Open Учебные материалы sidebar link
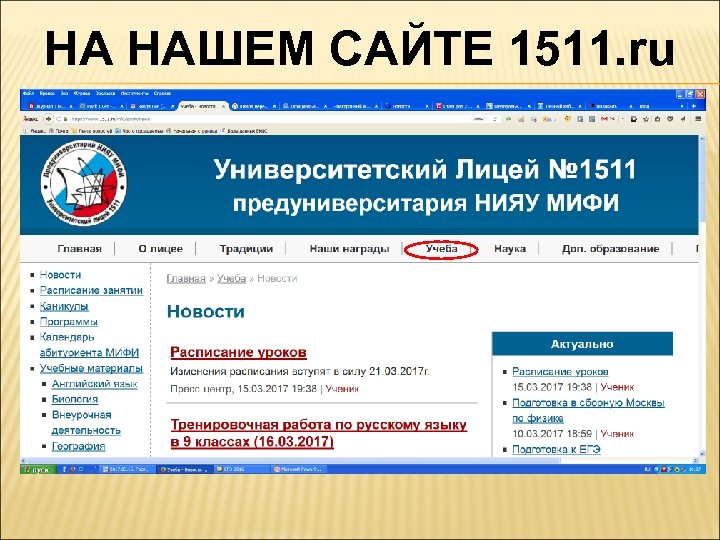 (91, 369)
